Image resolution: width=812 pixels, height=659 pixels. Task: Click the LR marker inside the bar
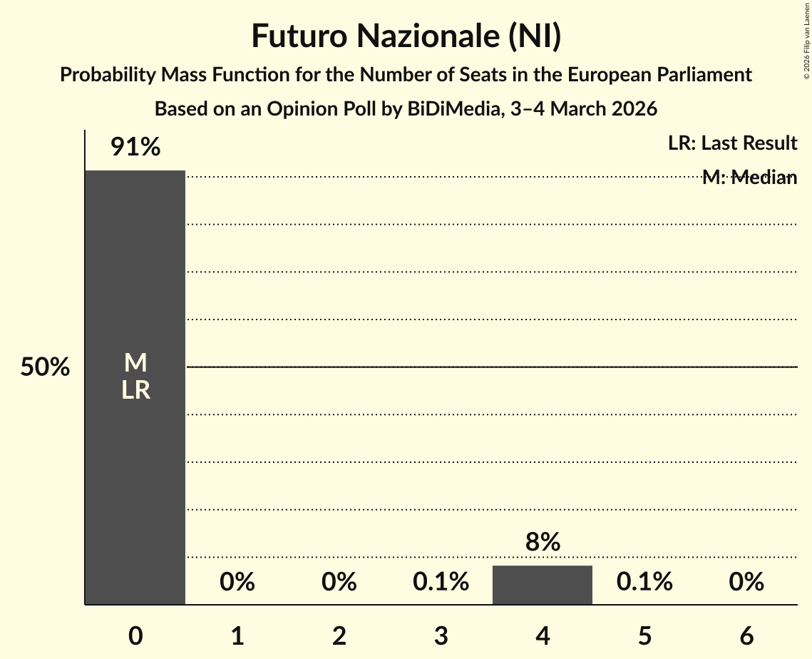pos(135,390)
